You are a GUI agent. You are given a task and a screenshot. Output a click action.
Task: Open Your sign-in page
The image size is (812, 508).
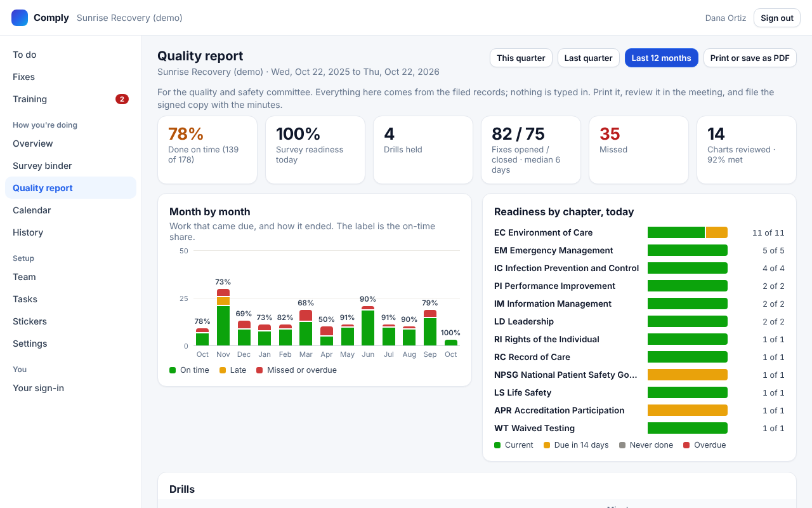click(70, 388)
